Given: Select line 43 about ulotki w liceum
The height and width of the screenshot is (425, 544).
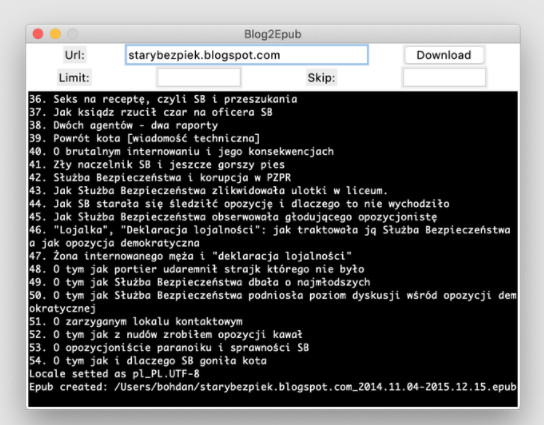Looking at the screenshot, I should tap(208, 191).
